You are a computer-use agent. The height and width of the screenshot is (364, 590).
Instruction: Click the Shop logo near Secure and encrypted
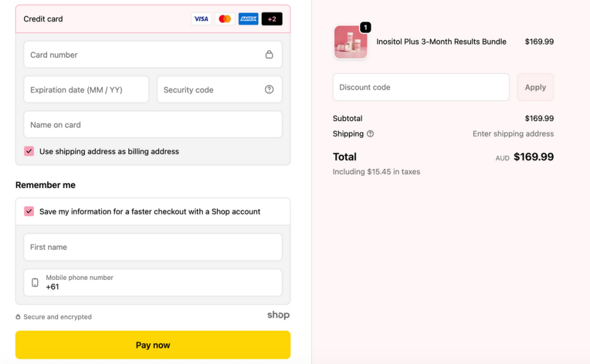tap(278, 315)
